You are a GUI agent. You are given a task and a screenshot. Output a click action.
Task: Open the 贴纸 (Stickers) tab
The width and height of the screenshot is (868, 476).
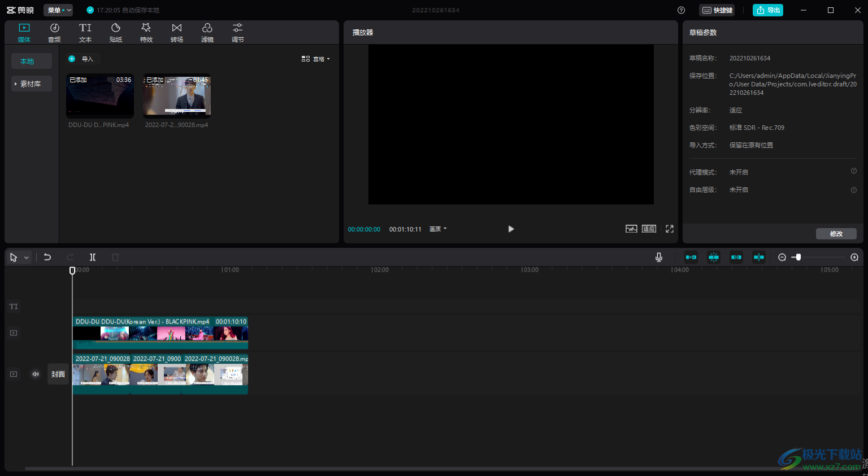tap(116, 33)
